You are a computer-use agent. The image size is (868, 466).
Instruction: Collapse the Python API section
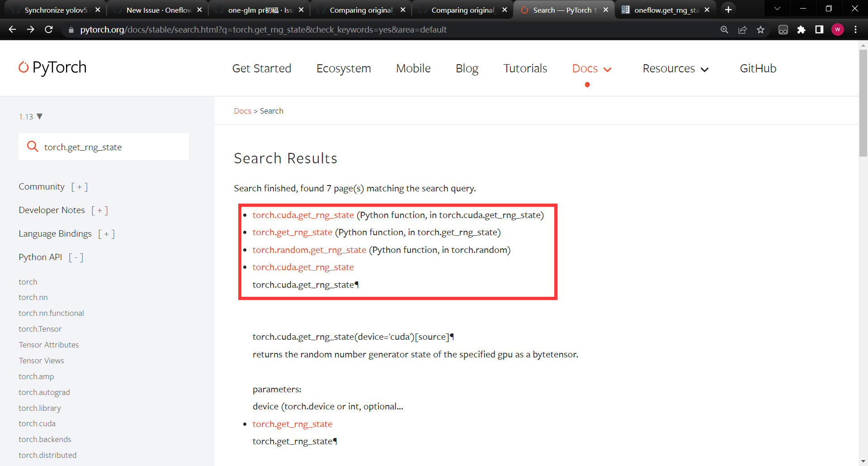point(75,257)
